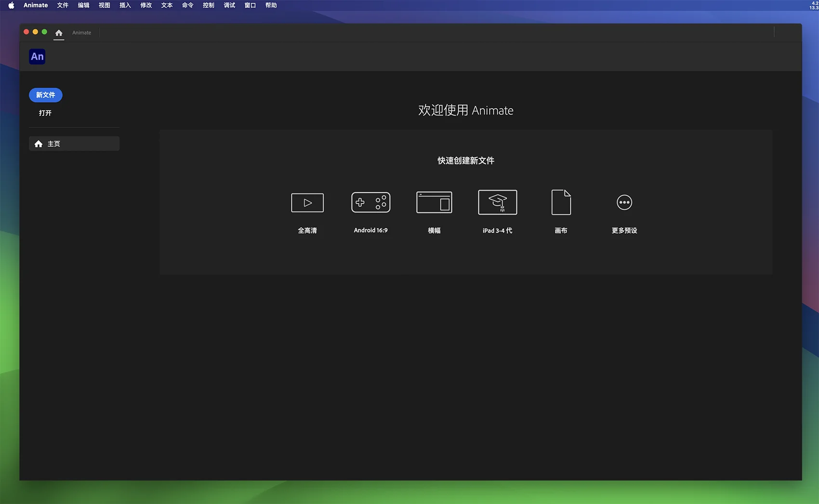Click the iPad 3-4 代 label text
The image size is (819, 504).
498,230
